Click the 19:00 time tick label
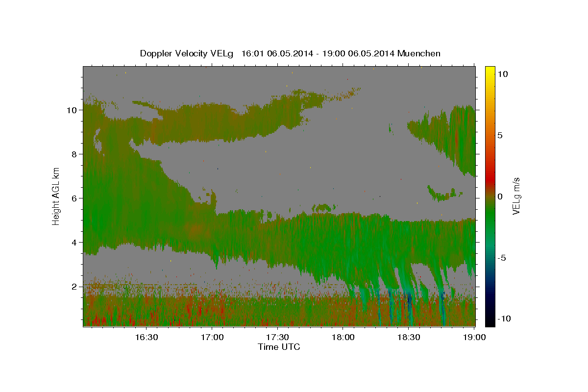This screenshot has width=588, height=392. 474,337
